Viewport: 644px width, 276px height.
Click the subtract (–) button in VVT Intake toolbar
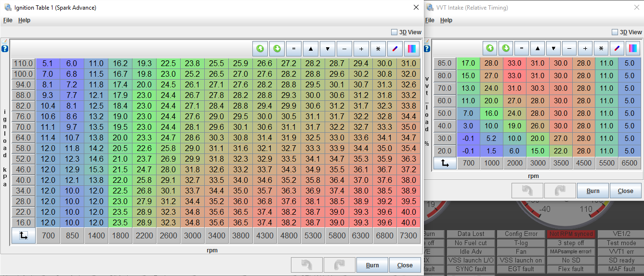(x=569, y=48)
